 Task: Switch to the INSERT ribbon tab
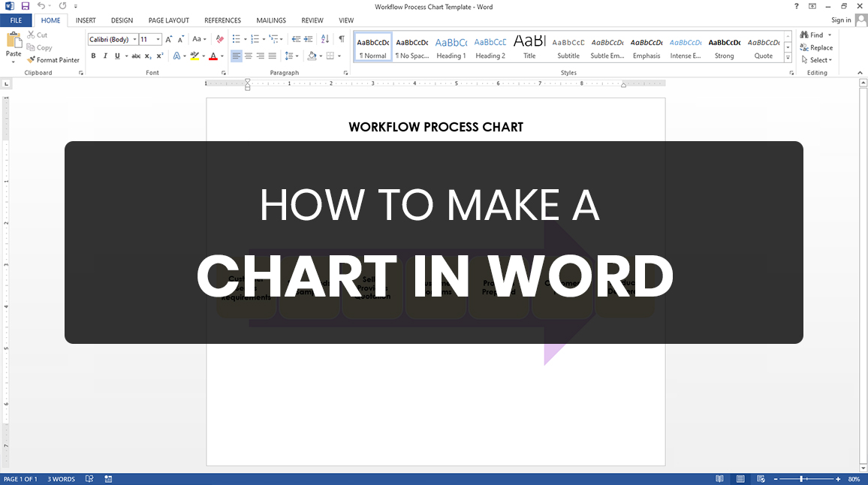[85, 20]
